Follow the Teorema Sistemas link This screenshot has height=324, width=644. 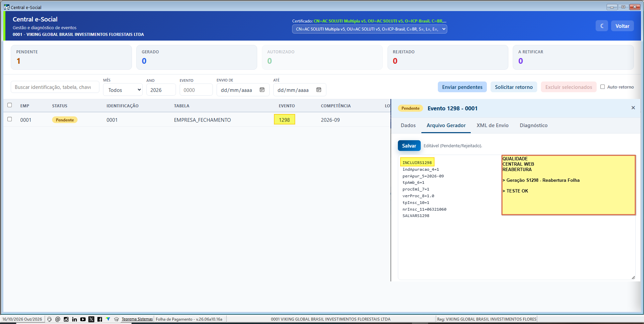point(137,319)
